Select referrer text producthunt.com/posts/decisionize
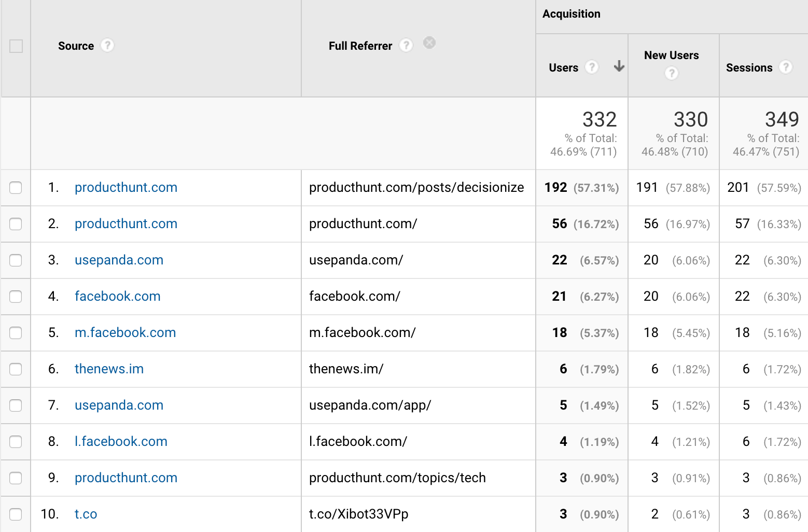 pyautogui.click(x=416, y=188)
